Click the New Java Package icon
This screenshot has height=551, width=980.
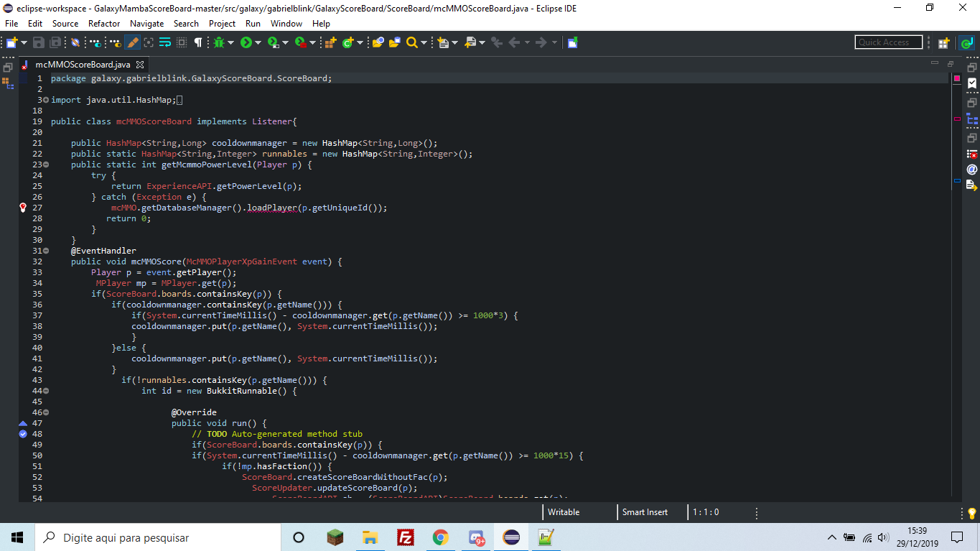tap(330, 42)
